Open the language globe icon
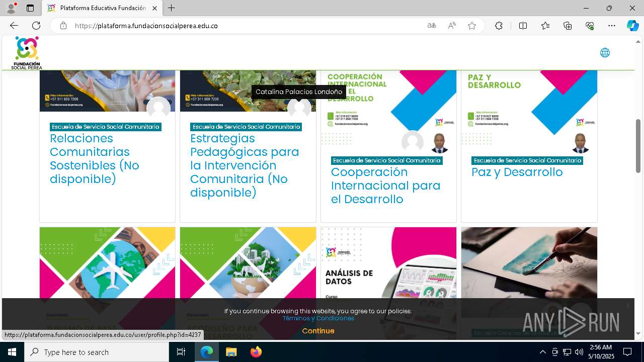The height and width of the screenshot is (362, 644). (605, 53)
